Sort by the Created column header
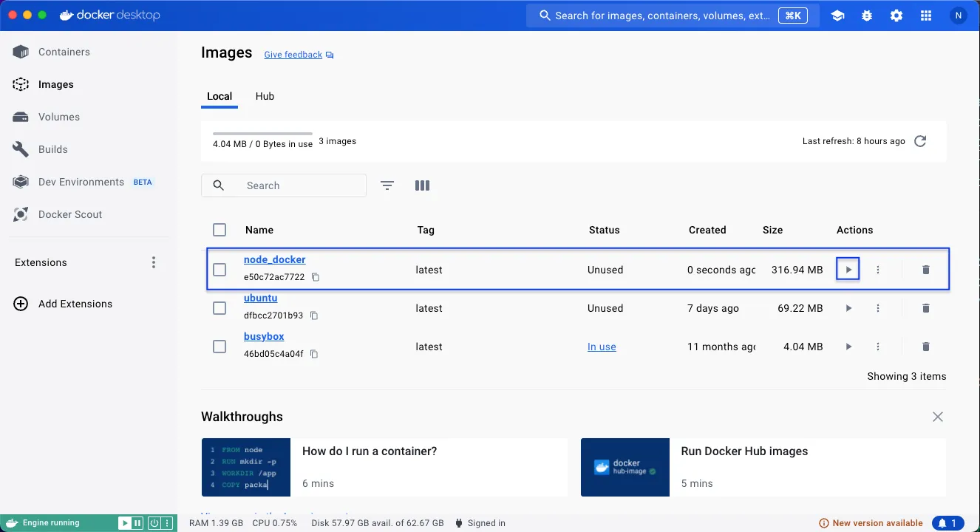The width and height of the screenshot is (980, 532). pos(707,230)
